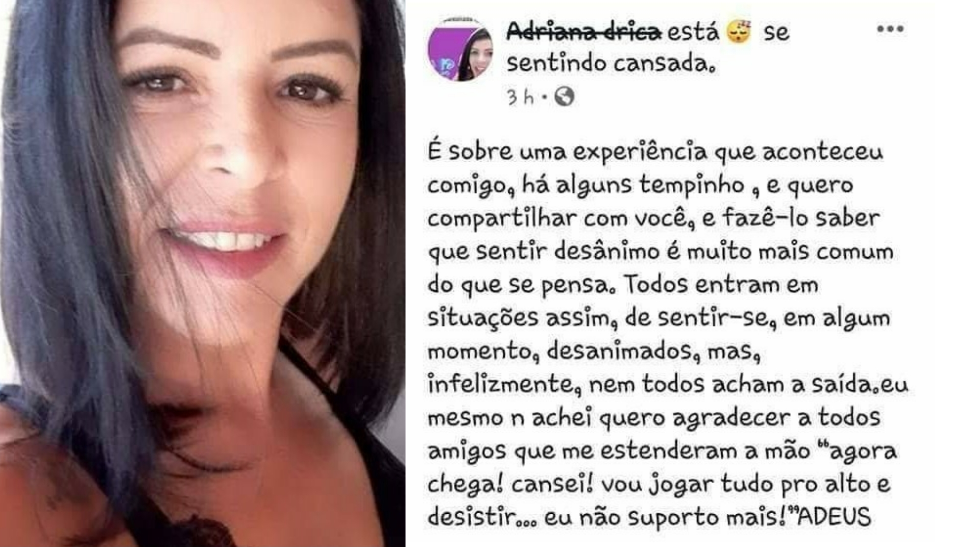
Task: Click the "3 h" post timestamp
Action: tap(520, 96)
